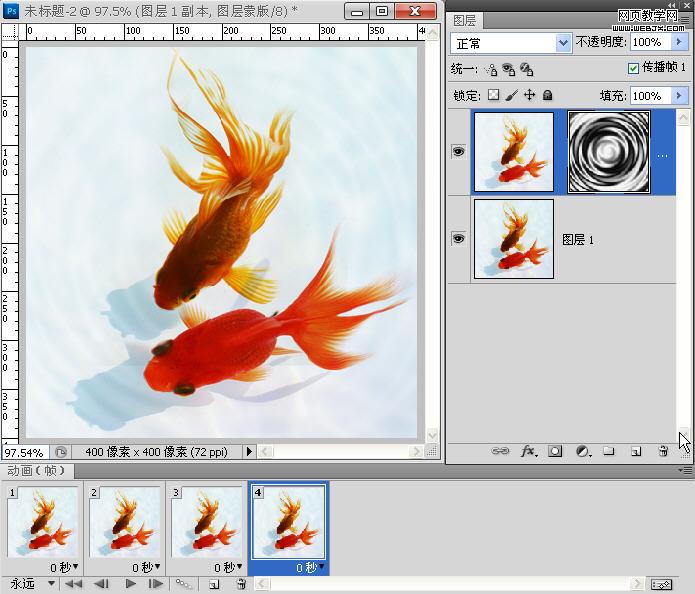Viewport: 695px width, 594px height.
Task: Click the lock transparent pixels icon
Action: click(x=492, y=96)
